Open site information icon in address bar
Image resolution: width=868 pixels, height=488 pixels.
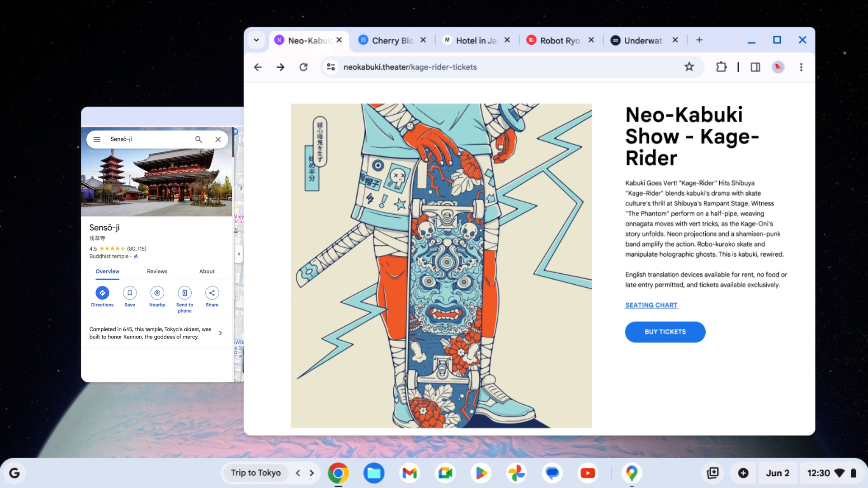(331, 67)
